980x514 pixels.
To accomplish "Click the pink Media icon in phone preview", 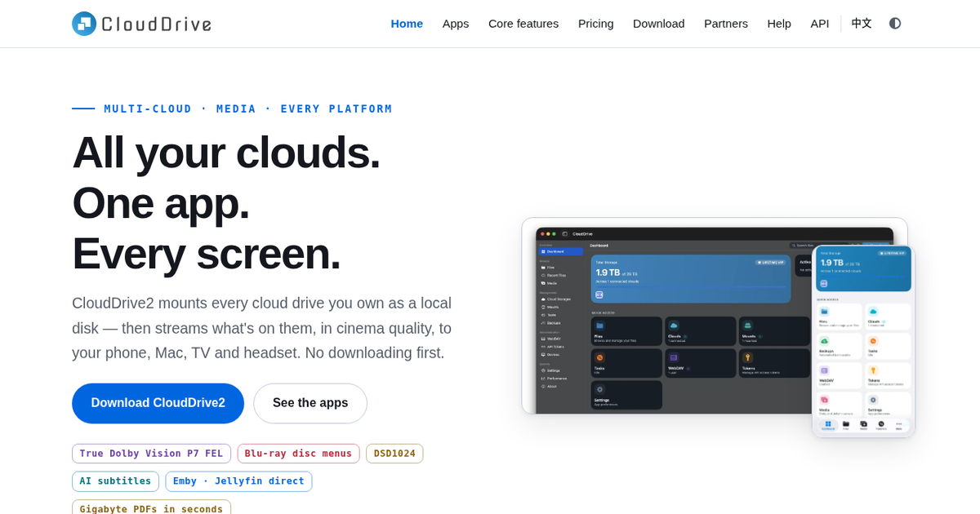I will coord(824,400).
